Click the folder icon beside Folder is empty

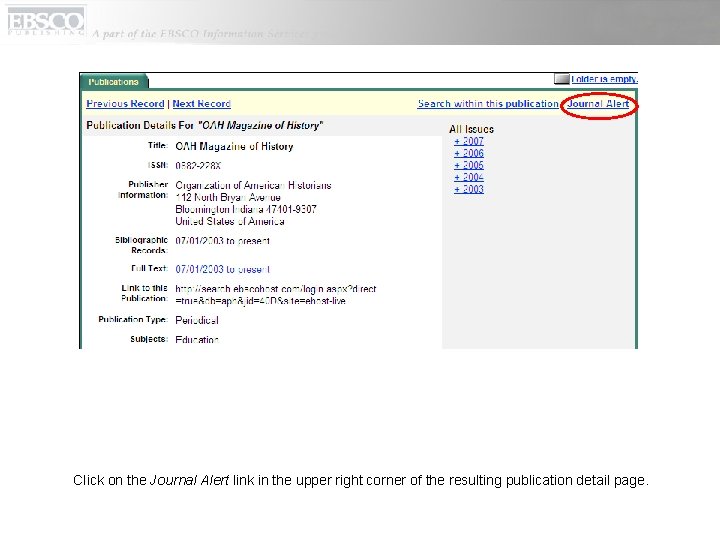(x=562, y=79)
